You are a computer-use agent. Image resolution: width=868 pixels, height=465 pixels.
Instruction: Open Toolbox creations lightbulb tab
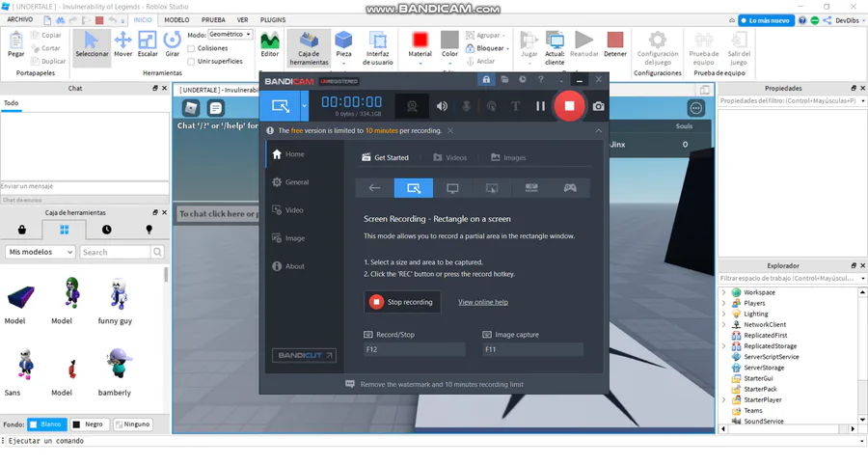pos(149,230)
